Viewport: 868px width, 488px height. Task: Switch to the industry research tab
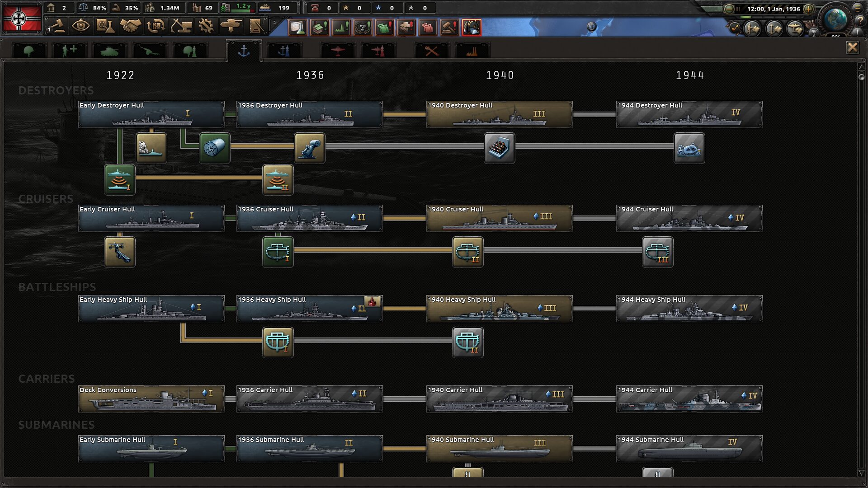[x=472, y=51]
